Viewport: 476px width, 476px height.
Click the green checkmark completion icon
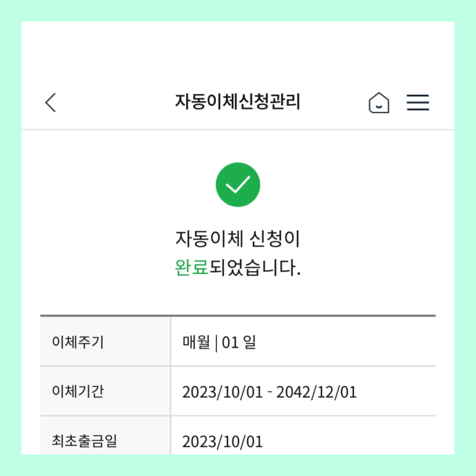pyautogui.click(x=238, y=185)
